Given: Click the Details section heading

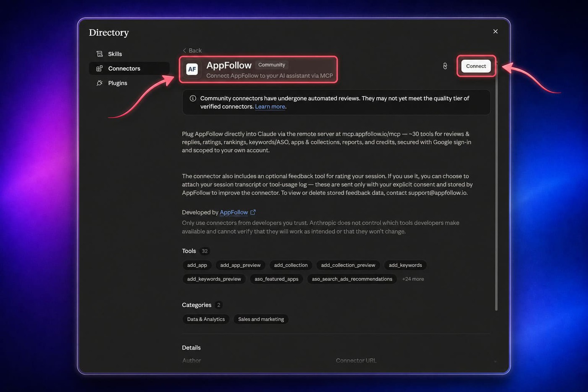Looking at the screenshot, I should (x=191, y=347).
